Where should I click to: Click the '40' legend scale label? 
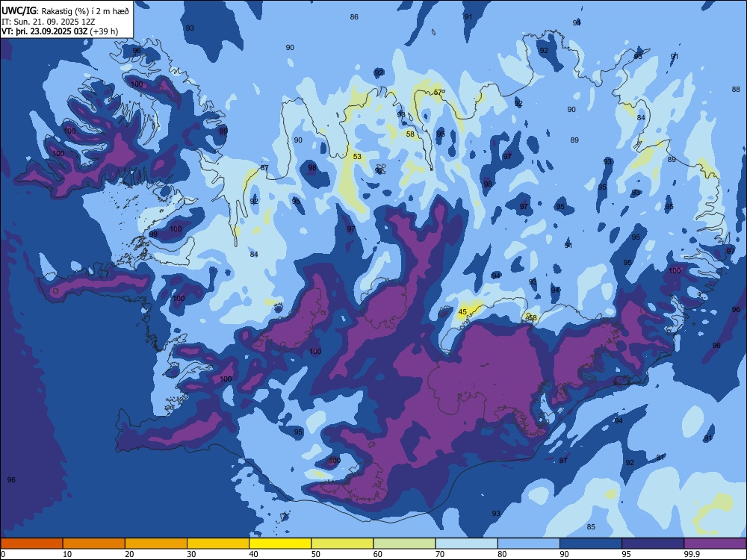click(x=253, y=554)
